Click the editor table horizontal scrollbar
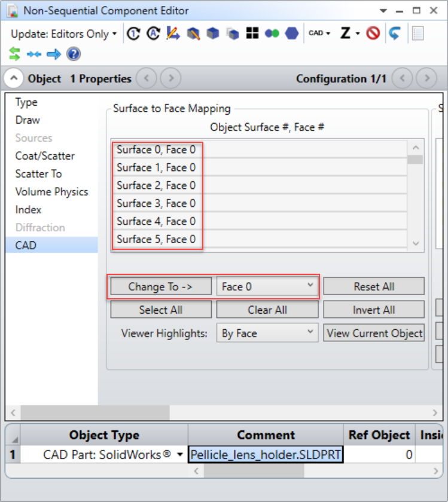 [254, 471]
